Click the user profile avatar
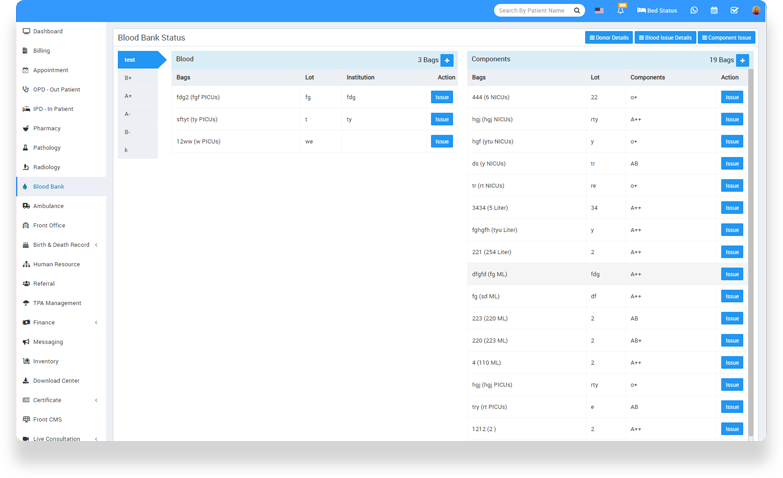This screenshot has width=783, height=478. point(756,10)
